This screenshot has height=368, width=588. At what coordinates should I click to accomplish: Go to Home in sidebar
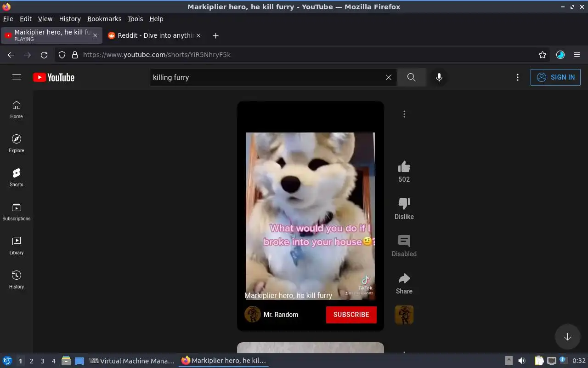pos(17,110)
